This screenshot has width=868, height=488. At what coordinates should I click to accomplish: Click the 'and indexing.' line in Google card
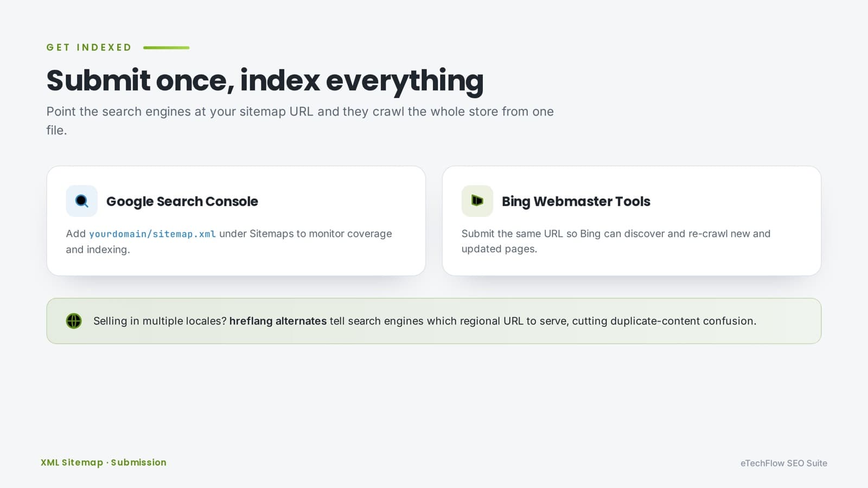(x=98, y=249)
